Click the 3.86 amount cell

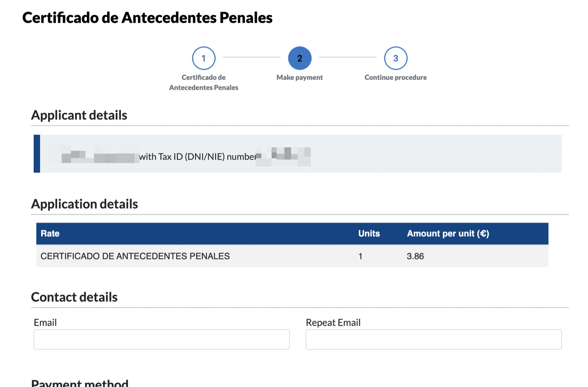(415, 256)
